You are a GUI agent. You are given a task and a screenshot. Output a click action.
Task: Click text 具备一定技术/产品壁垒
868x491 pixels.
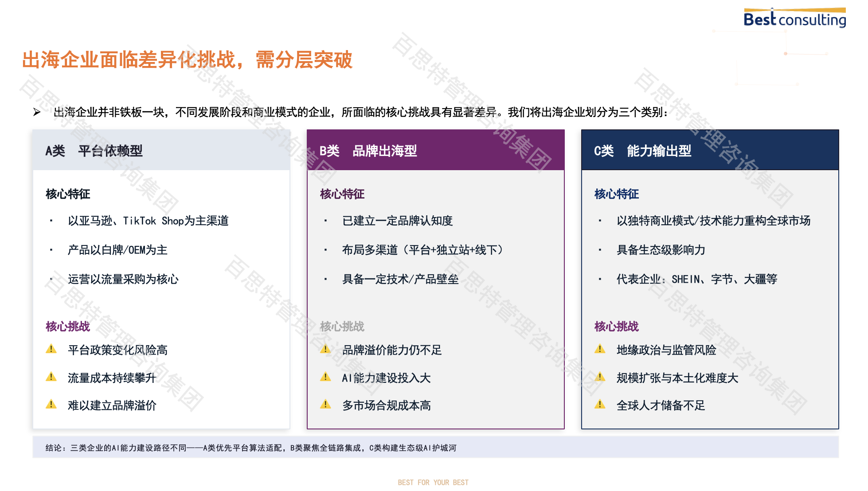click(x=400, y=279)
